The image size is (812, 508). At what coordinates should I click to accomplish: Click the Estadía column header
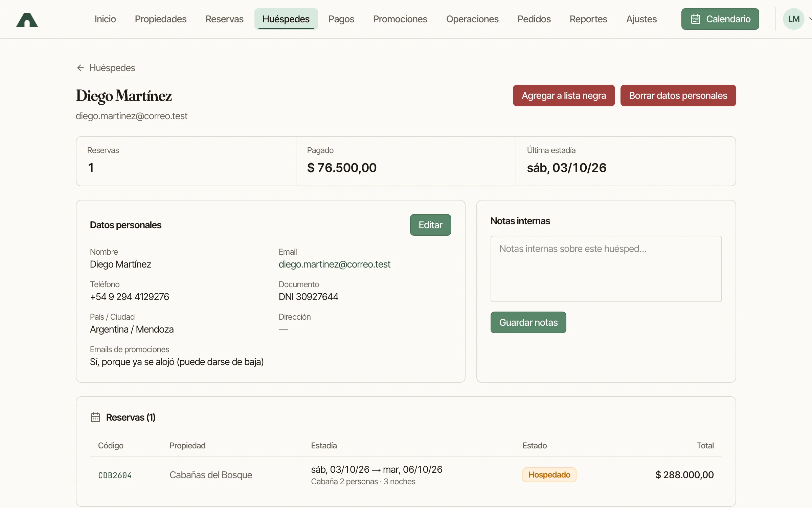(x=324, y=445)
